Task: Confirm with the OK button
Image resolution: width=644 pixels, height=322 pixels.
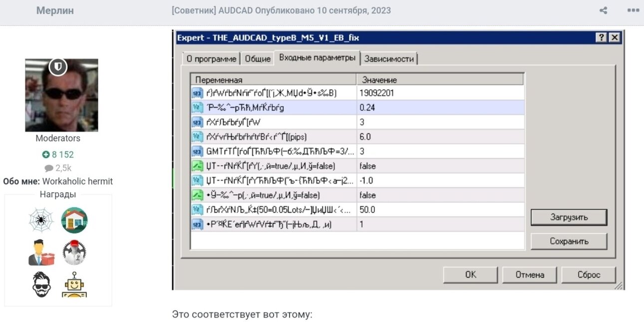Action: point(470,275)
